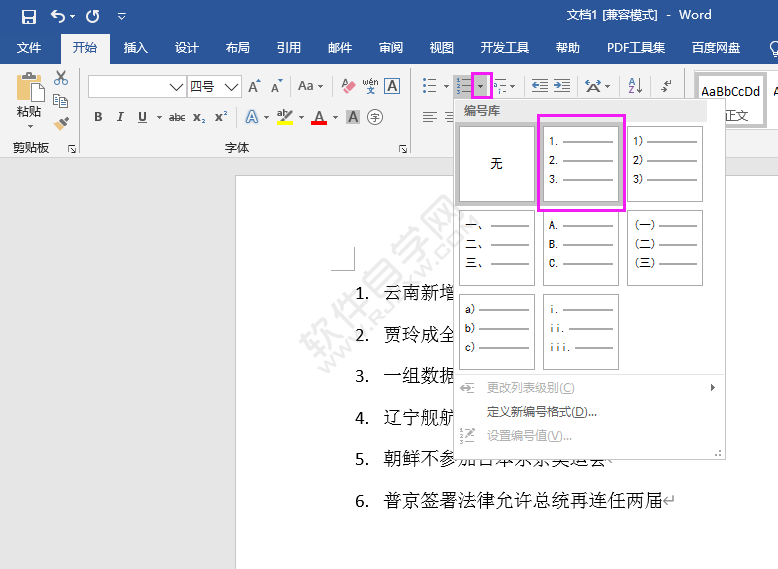Toggle Subscript x₂
This screenshot has width=778, height=569.
coord(199,118)
